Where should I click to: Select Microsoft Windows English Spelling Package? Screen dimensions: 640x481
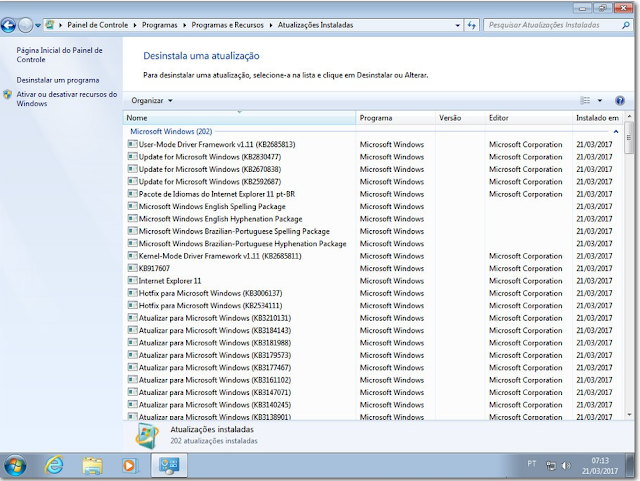tap(373, 206)
